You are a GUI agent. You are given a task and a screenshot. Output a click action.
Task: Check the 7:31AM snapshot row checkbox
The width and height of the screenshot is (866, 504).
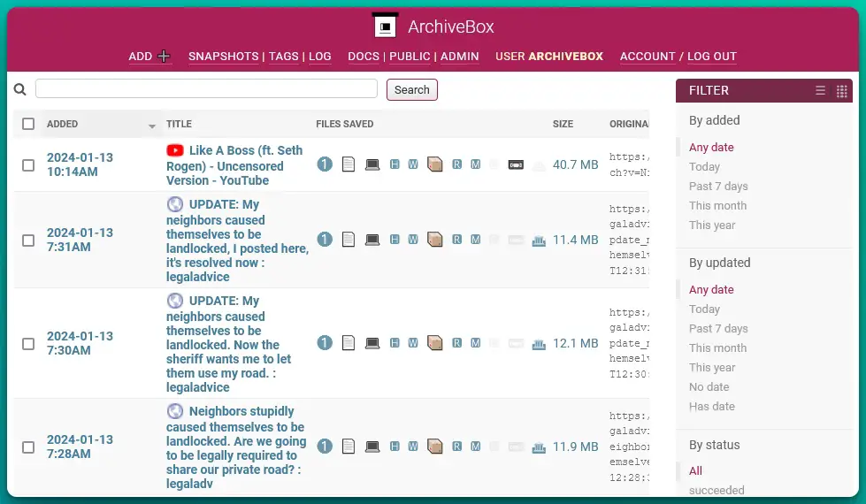(28, 241)
